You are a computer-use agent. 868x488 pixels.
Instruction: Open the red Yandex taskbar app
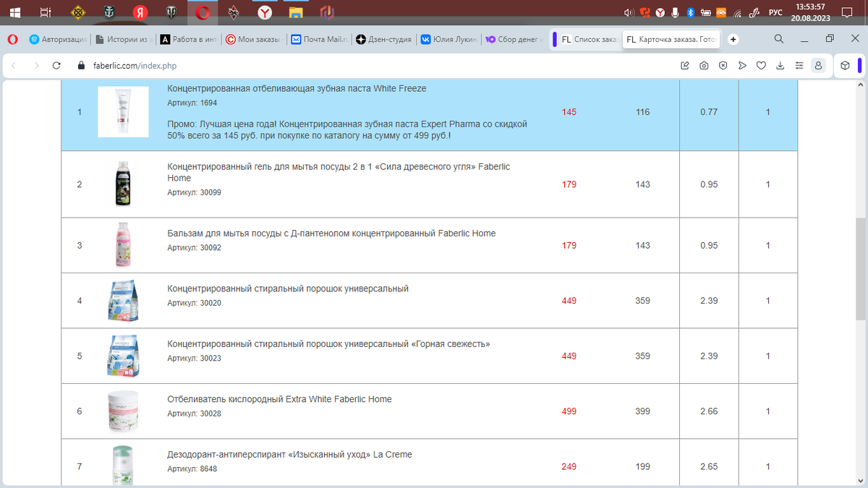(x=140, y=12)
